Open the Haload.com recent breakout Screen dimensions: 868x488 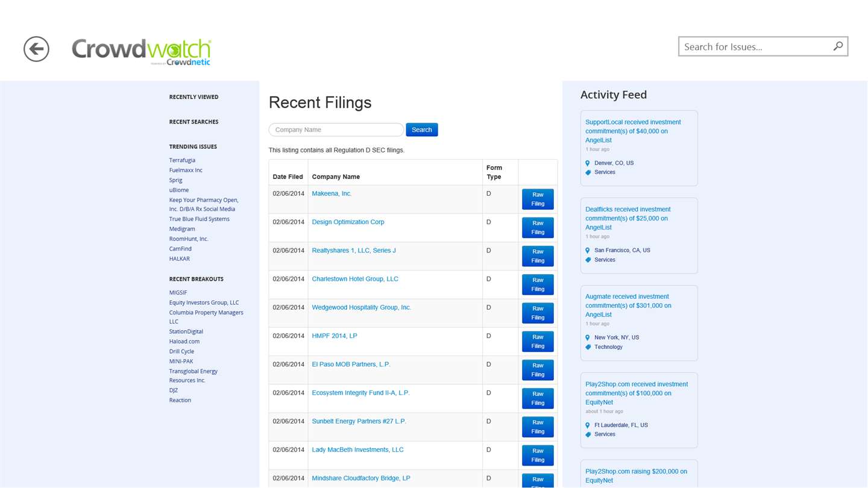(184, 342)
